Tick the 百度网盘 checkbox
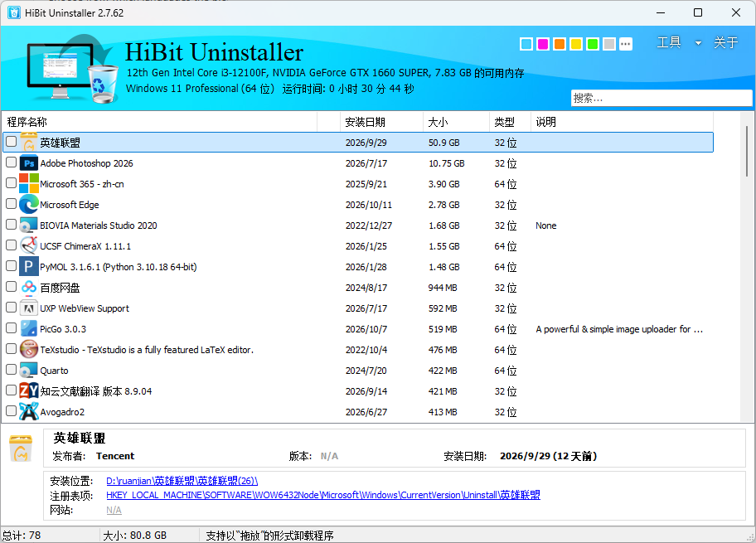756x543 pixels. [x=11, y=287]
